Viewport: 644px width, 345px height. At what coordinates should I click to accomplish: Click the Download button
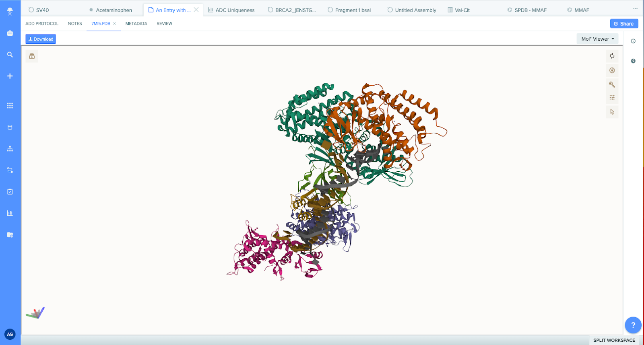[x=41, y=39]
